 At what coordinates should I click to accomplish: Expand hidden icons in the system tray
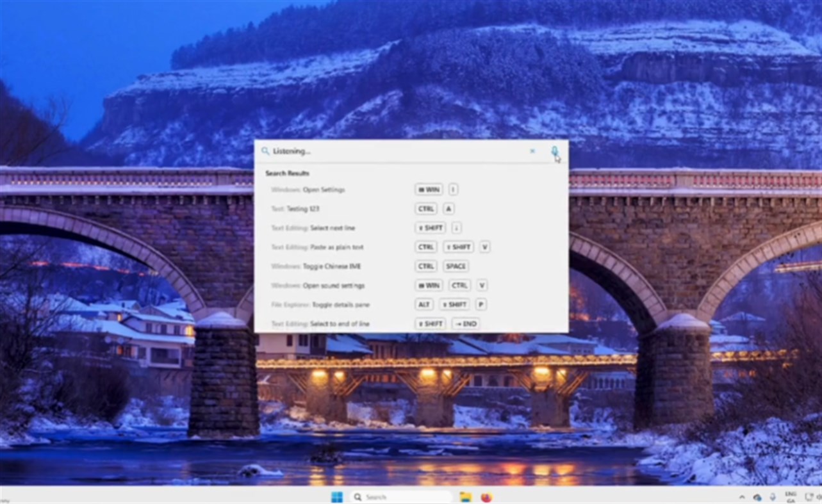(742, 496)
